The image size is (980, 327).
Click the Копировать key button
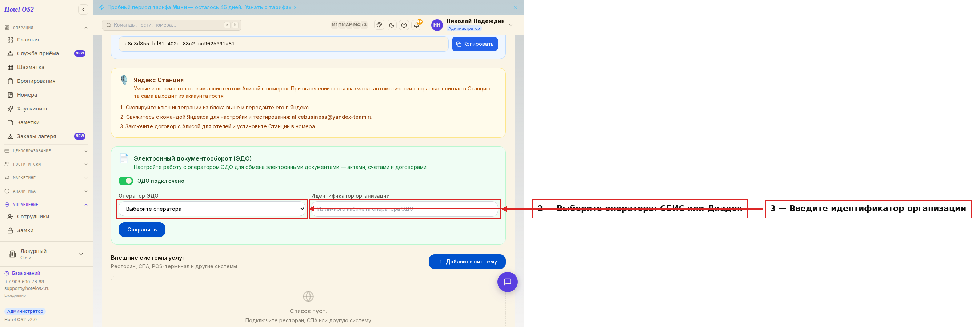click(475, 44)
